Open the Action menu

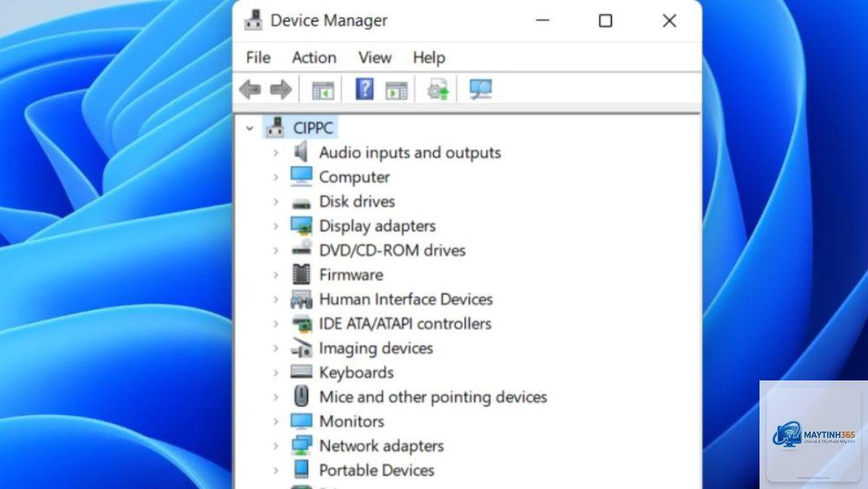pos(314,57)
